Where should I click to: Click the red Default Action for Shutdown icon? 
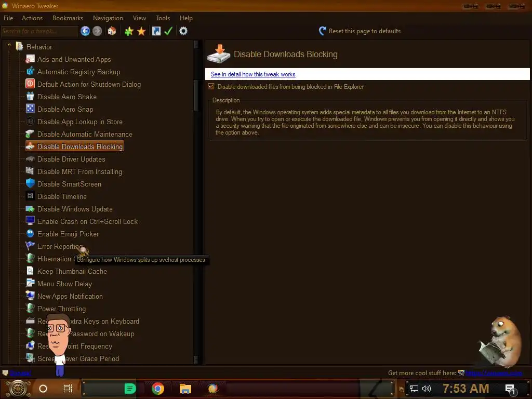coord(30,84)
